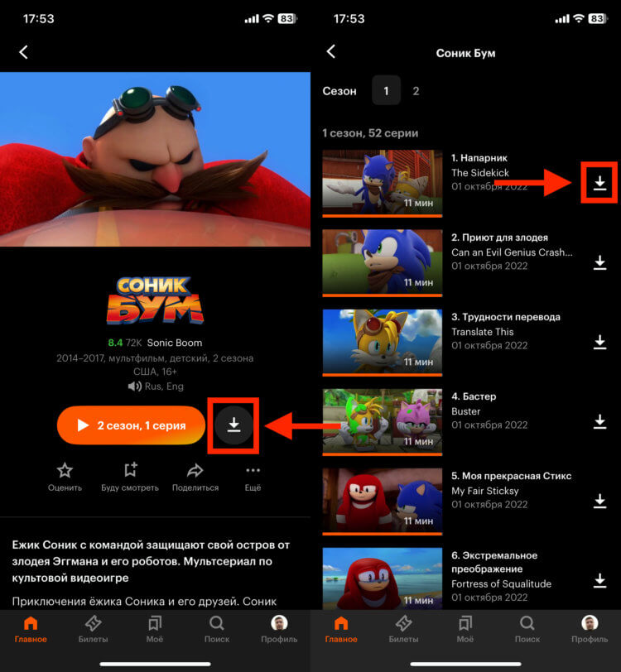Download the series via the round download button
The image size is (621, 672).
click(x=233, y=425)
